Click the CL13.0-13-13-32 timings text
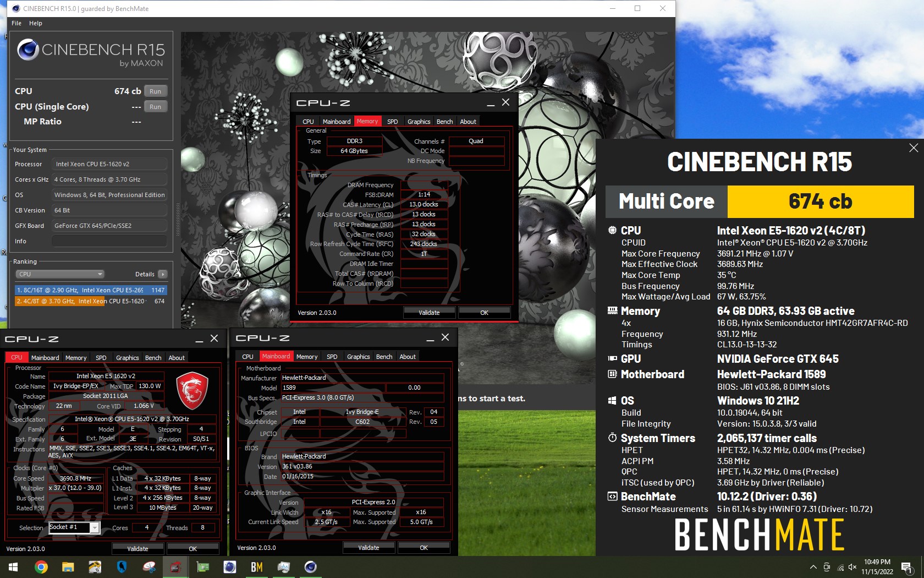The width and height of the screenshot is (924, 578). pos(747,345)
